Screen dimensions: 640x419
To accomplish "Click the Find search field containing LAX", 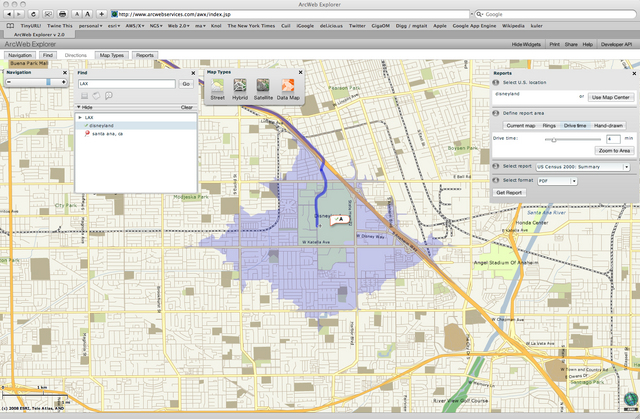I will coord(127,84).
